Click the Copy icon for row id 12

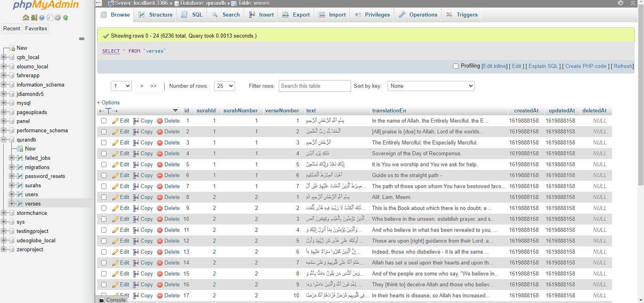[x=136, y=241]
